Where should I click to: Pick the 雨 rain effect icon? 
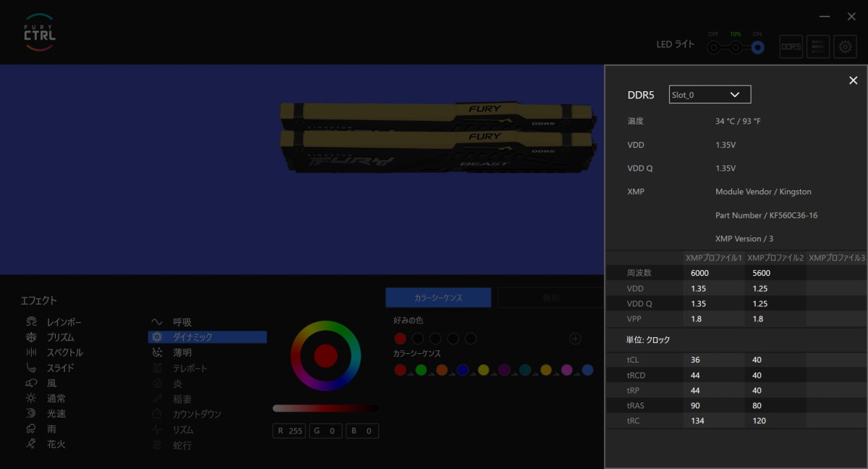(31, 428)
